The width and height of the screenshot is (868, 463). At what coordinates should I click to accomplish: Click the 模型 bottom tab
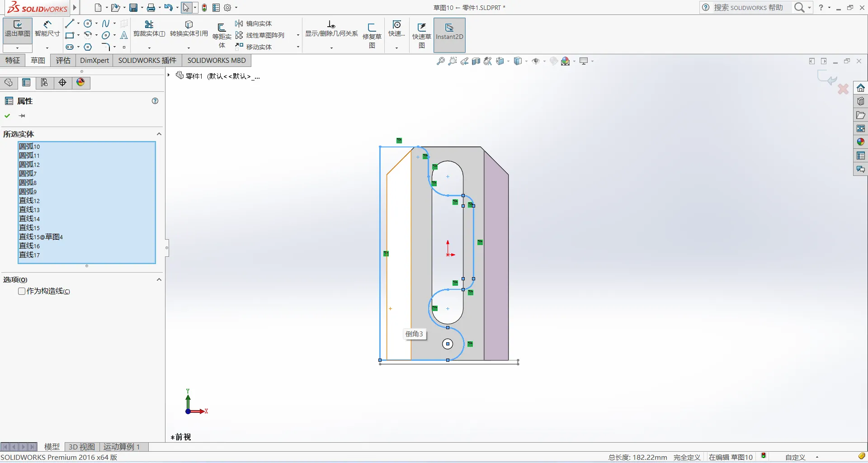point(52,447)
